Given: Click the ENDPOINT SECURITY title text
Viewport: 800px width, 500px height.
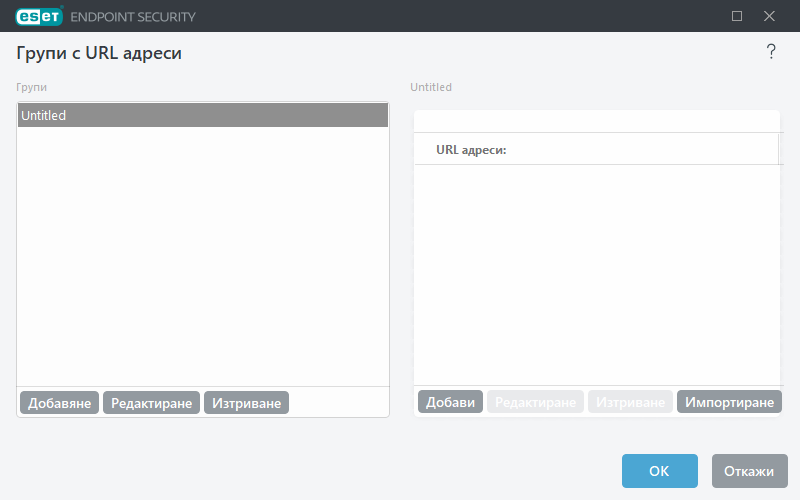Looking at the screenshot, I should tap(133, 17).
